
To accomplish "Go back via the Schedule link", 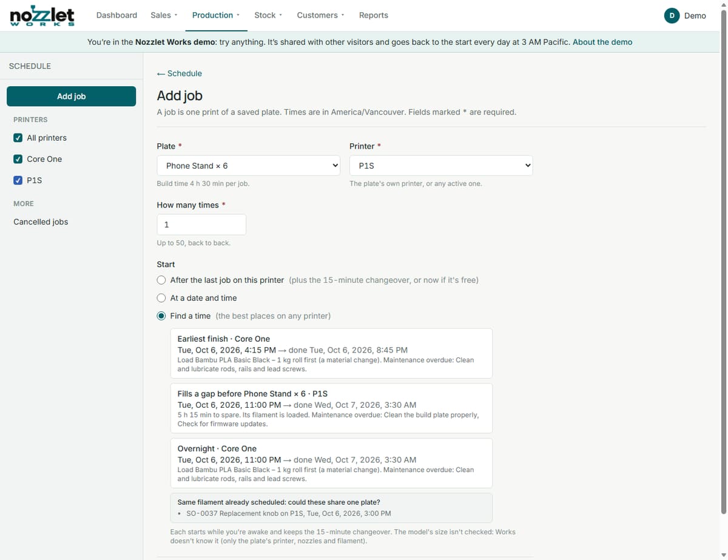I will (x=180, y=73).
